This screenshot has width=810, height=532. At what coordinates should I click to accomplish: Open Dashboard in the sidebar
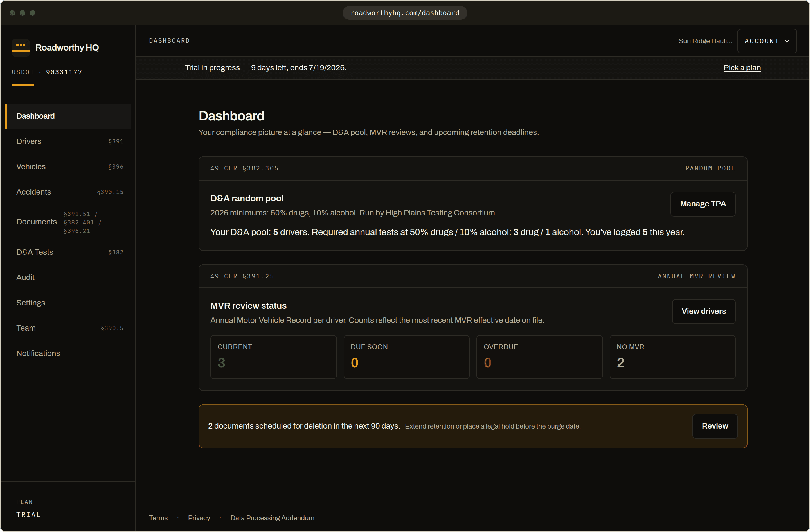click(68, 116)
